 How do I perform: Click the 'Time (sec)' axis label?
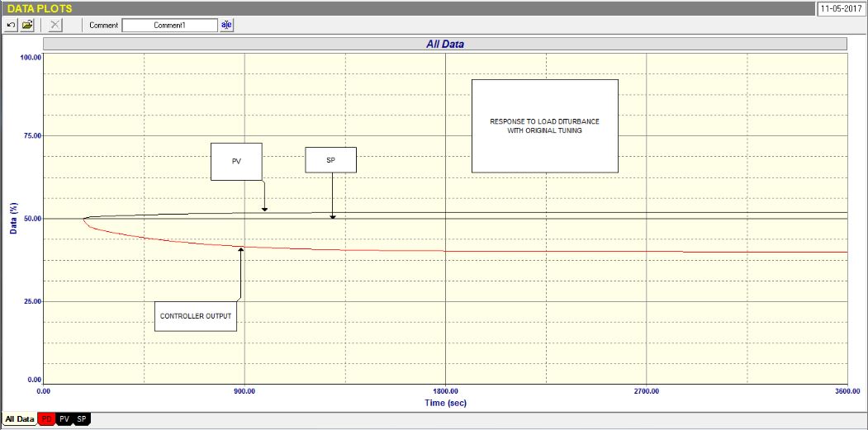[446, 403]
